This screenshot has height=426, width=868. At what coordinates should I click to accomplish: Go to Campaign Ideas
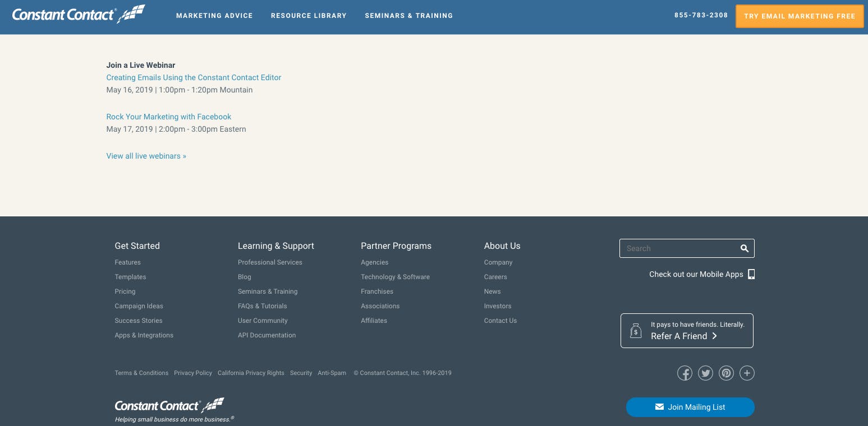pos(139,306)
